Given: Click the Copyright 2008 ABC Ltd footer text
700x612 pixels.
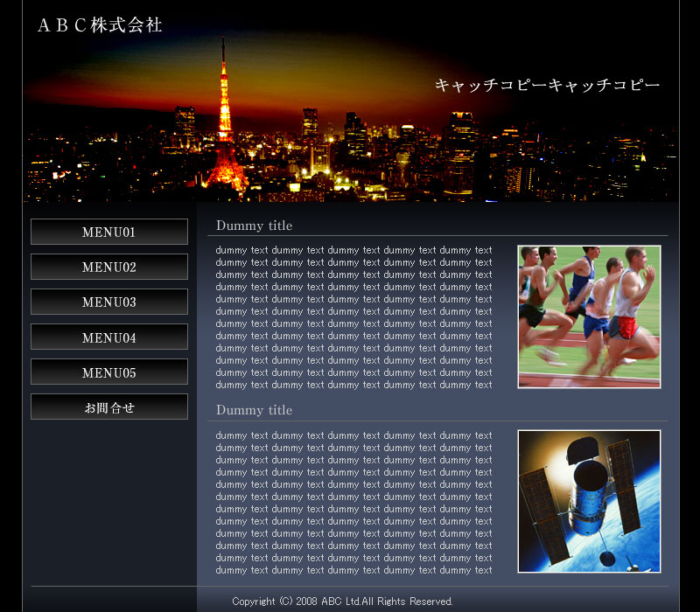Looking at the screenshot, I should (342, 602).
